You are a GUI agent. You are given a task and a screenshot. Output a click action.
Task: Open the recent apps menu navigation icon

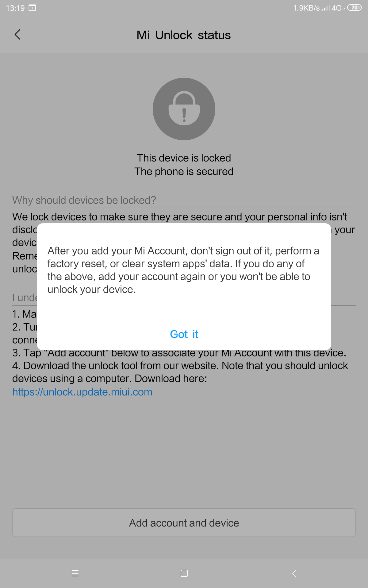pos(75,573)
